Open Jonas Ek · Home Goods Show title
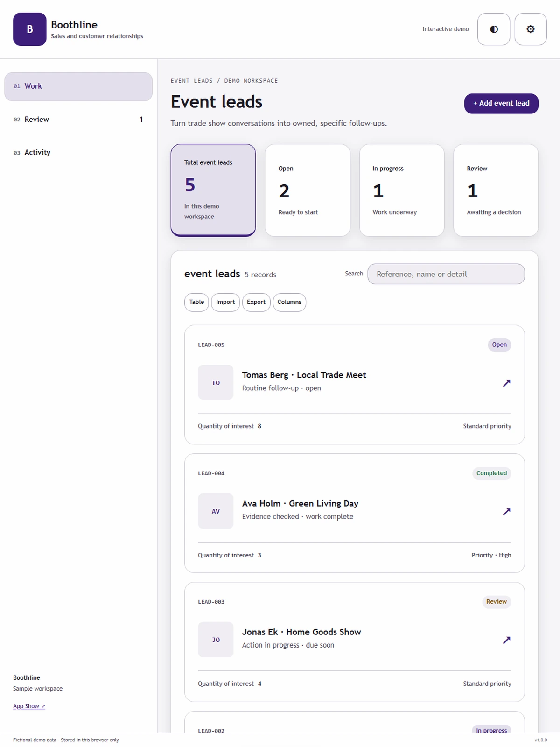Image resolution: width=560 pixels, height=747 pixels. [x=301, y=632]
